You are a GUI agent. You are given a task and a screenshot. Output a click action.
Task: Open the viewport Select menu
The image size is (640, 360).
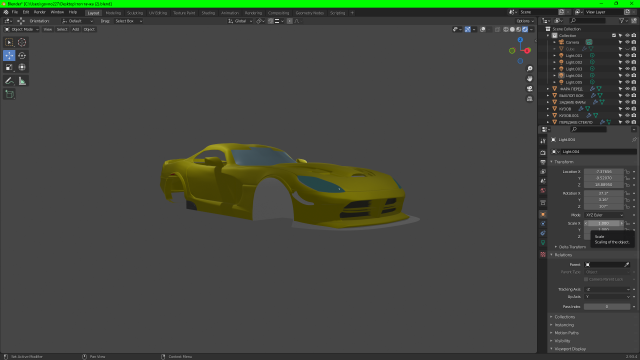[x=62, y=29]
